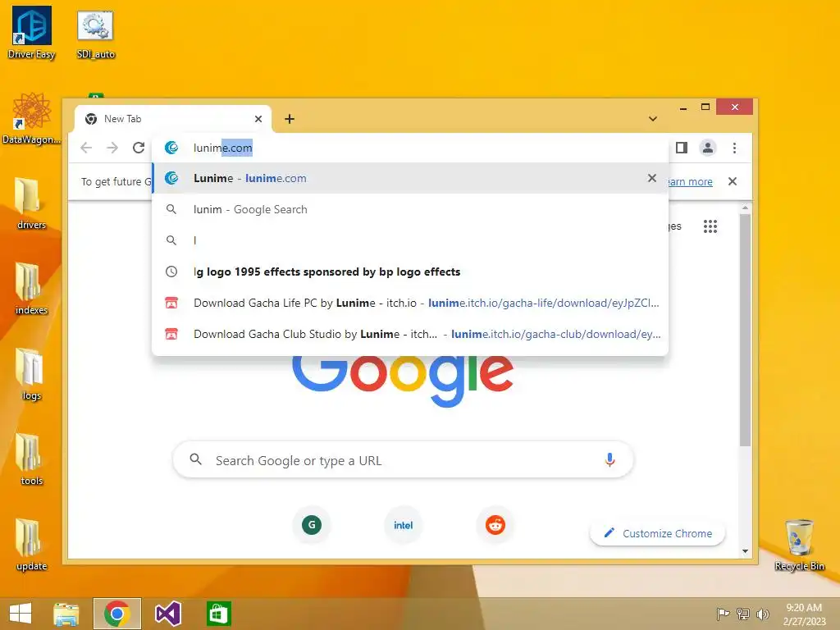Open the Google apps grid
Screen dimensions: 840x630
pos(710,226)
